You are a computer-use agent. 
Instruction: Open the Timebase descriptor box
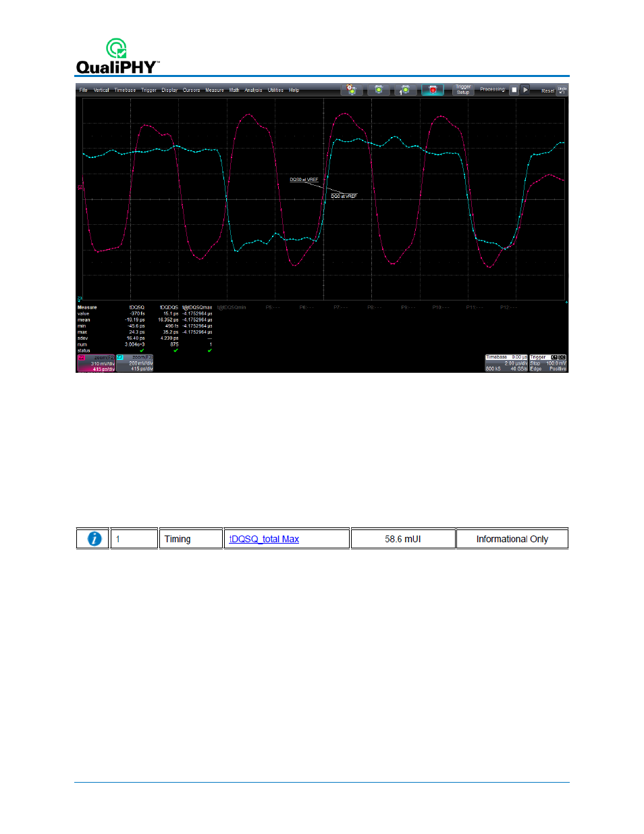point(506,363)
